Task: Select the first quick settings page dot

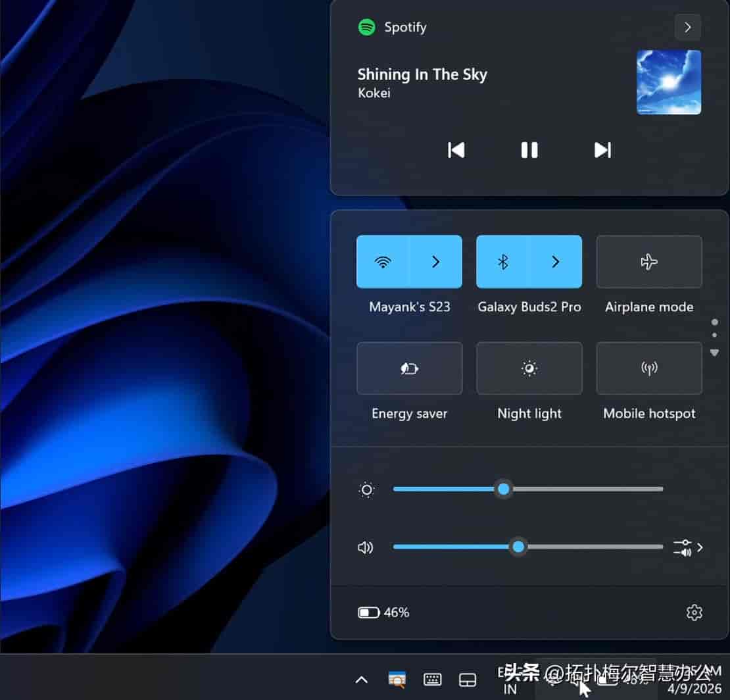Action: (715, 322)
